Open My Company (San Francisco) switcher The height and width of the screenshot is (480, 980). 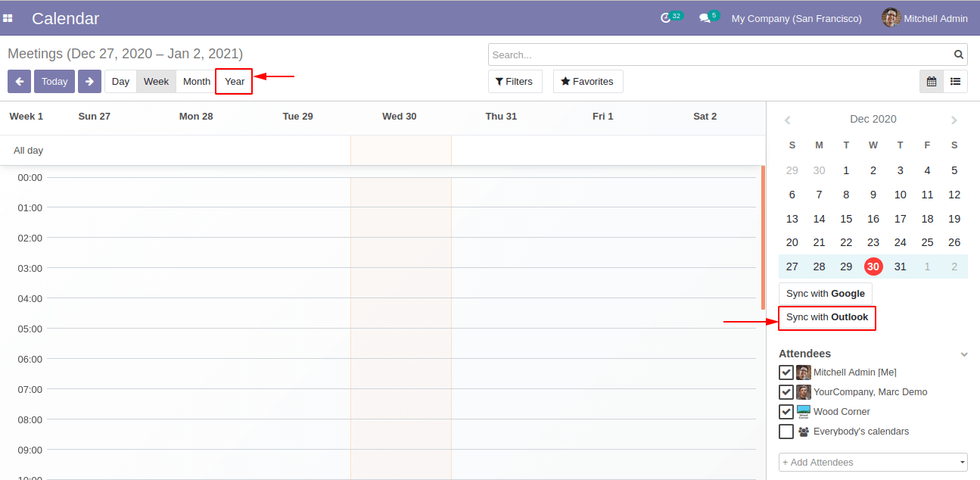(x=796, y=18)
